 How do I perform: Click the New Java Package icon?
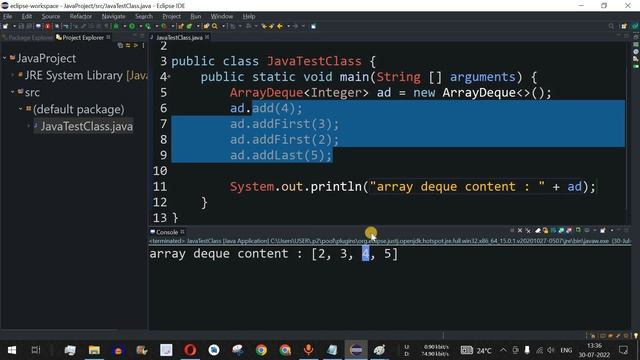[180, 26]
